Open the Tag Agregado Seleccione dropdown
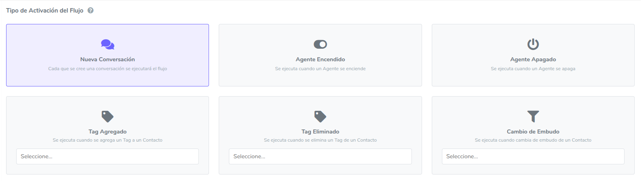 (x=108, y=156)
